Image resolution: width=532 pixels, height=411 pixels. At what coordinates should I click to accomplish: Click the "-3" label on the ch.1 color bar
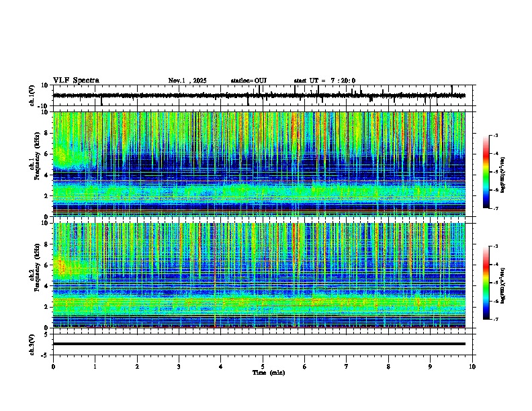point(496,136)
